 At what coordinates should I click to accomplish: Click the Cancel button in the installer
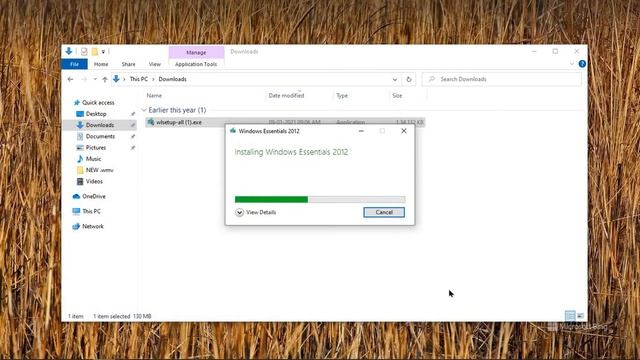coord(384,212)
